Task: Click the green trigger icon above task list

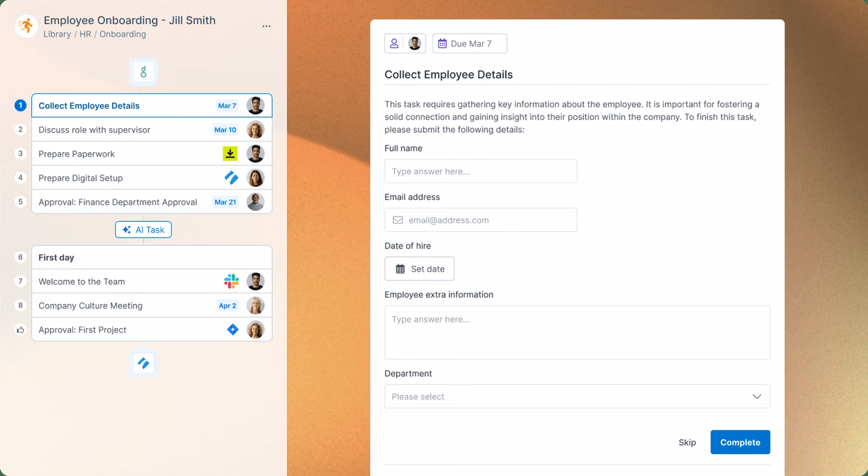Action: pos(143,72)
